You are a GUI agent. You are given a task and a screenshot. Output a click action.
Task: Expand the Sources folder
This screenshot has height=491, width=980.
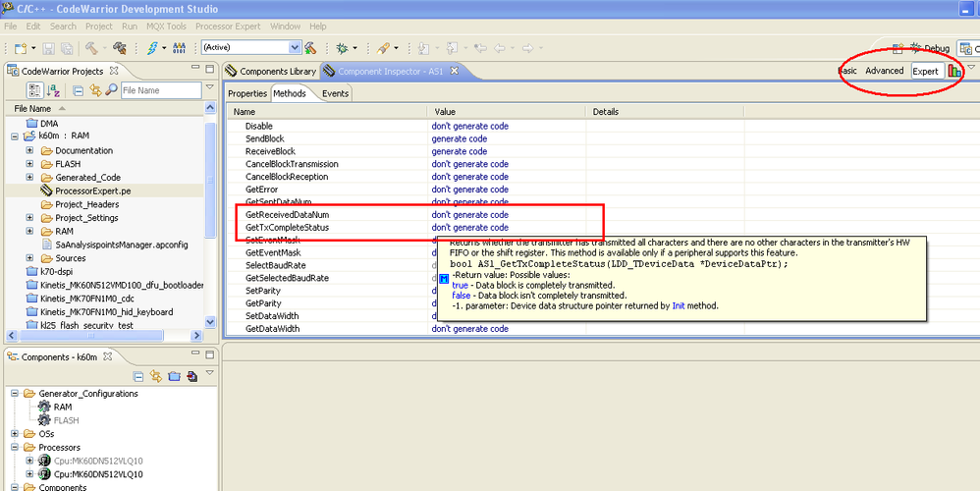[29, 258]
